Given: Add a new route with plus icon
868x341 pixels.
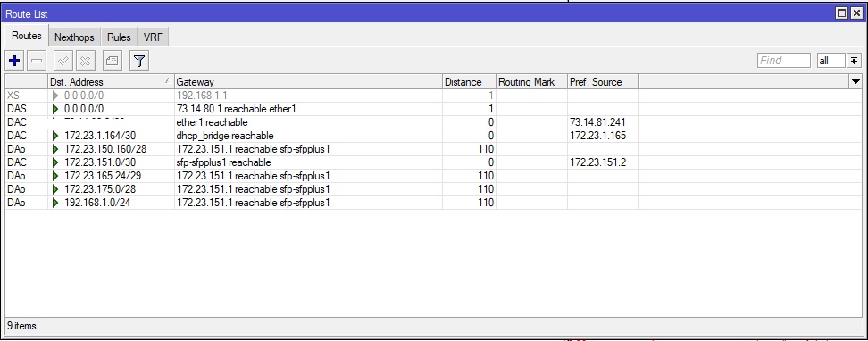Looking at the screenshot, I should click(14, 61).
